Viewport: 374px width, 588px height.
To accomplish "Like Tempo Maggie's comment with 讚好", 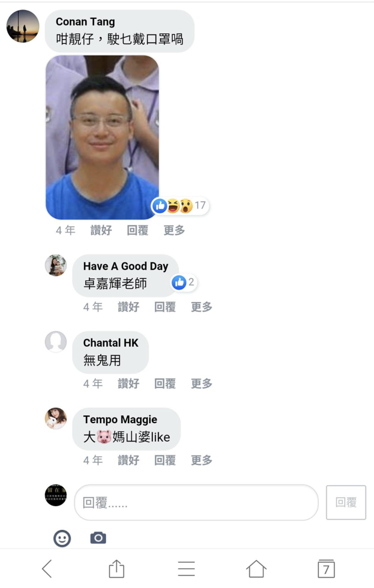I will [x=128, y=460].
